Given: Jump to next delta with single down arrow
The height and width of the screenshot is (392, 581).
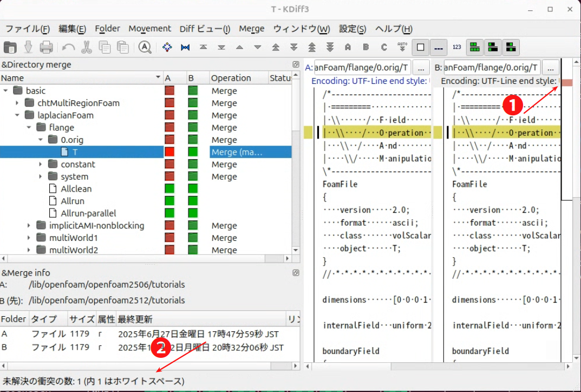Looking at the screenshot, I should (258, 47).
